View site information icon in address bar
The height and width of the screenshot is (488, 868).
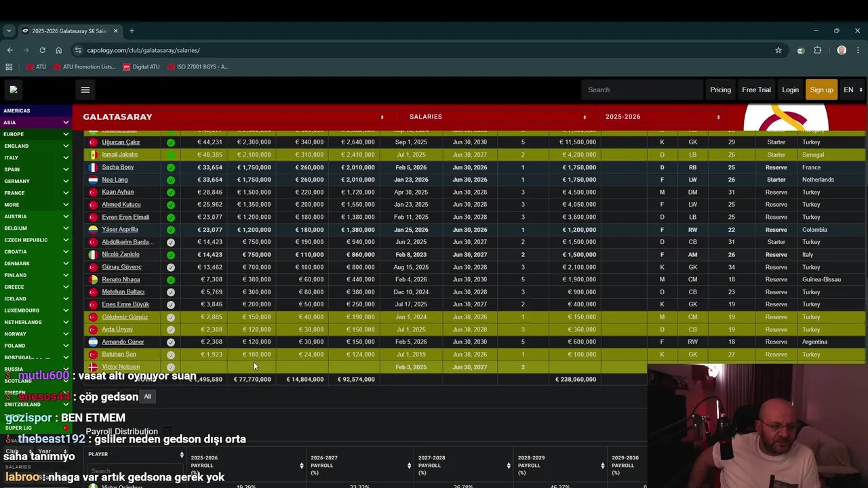coord(78,50)
